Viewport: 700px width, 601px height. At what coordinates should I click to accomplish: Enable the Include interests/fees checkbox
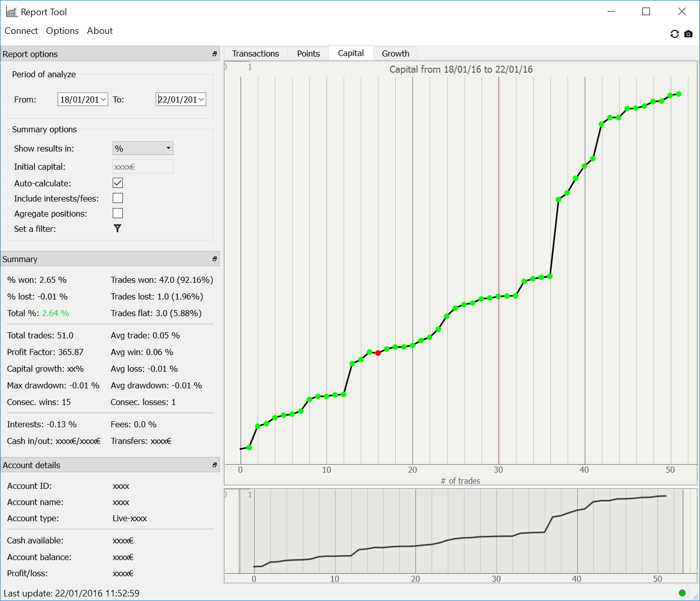(118, 198)
